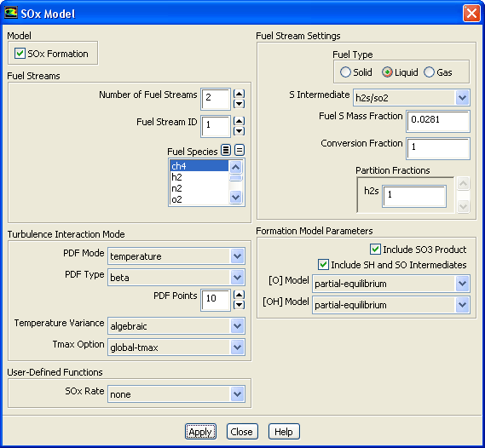Choose o2 in Fuel Species list
Viewport: 485px width, 448px height.
pos(199,199)
